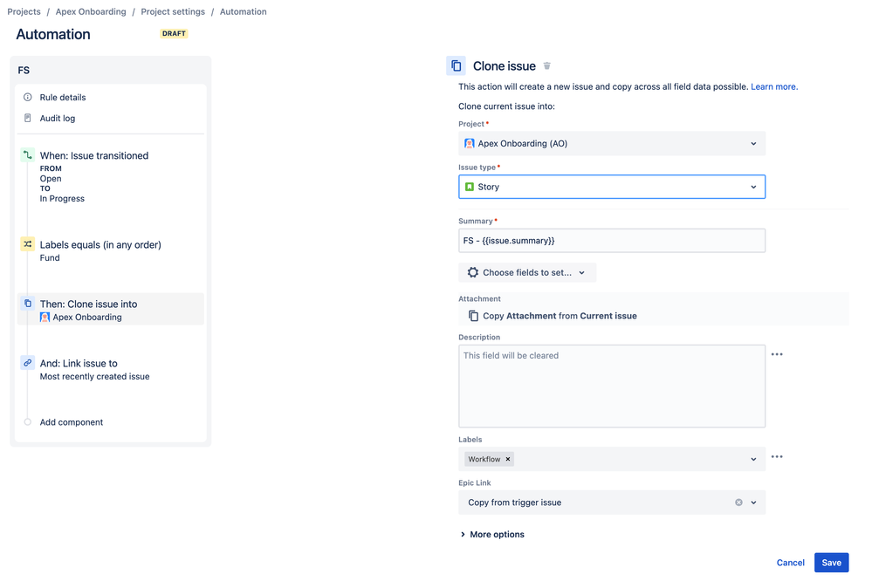This screenshot has height=588, width=872.
Task: Cancel the clone issue changes
Action: pos(790,563)
